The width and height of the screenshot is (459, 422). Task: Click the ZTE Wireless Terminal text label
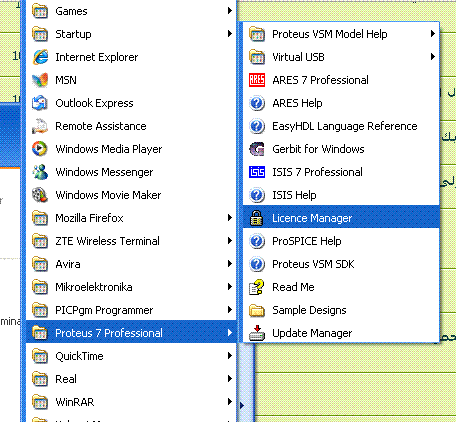click(x=107, y=241)
